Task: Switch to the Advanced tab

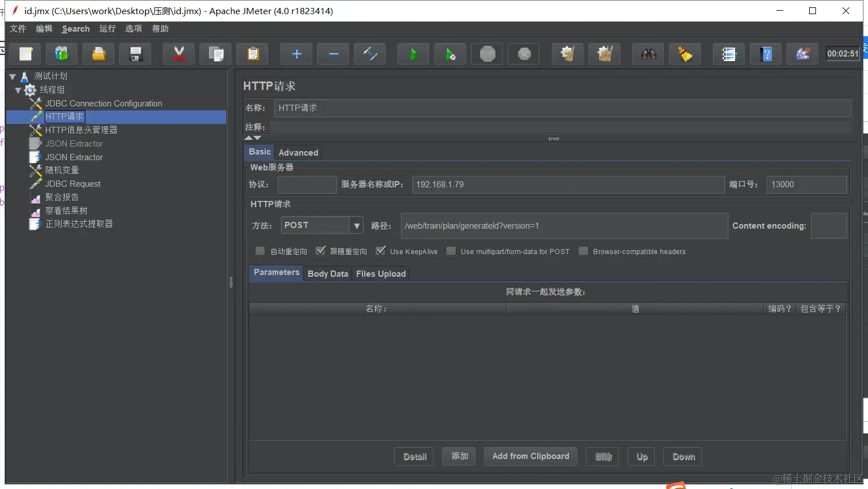Action: point(298,152)
